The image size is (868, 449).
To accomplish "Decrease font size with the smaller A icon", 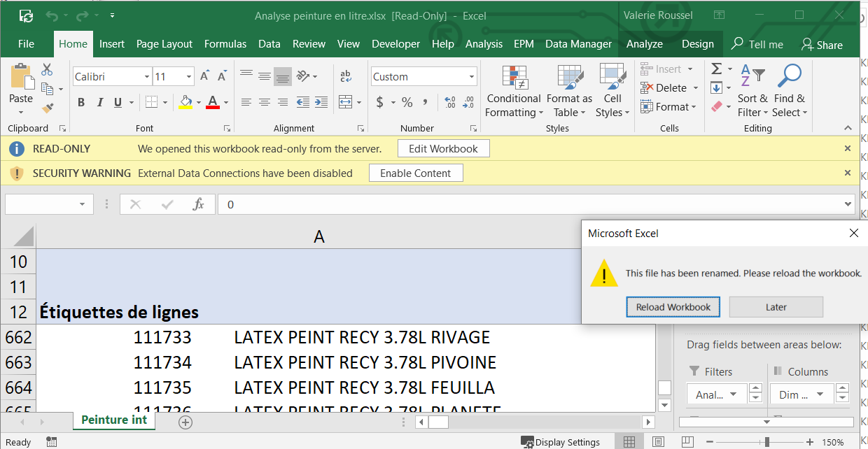I will point(222,76).
